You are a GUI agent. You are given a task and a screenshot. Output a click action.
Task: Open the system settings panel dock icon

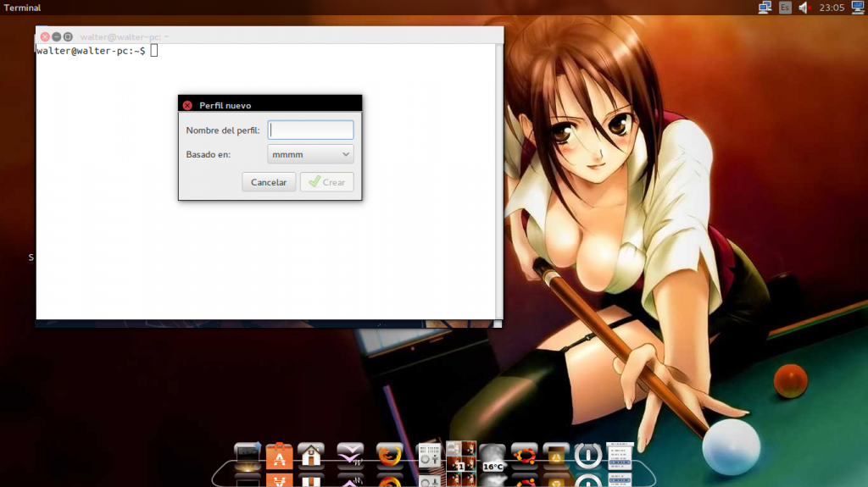coord(429,456)
